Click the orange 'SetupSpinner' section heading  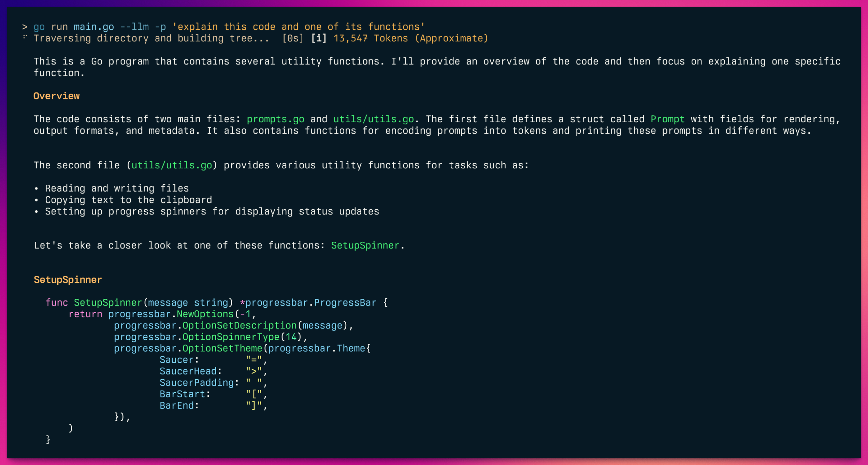(68, 280)
